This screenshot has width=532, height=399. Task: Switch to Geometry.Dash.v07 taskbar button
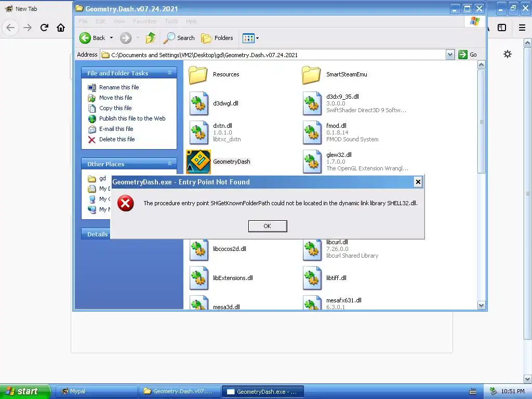[179, 391]
